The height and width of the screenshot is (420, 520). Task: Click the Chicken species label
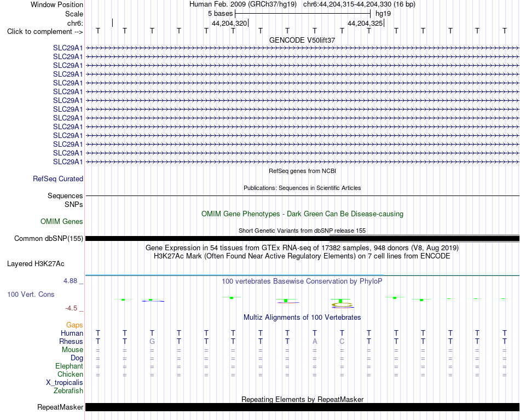pyautogui.click(x=70, y=374)
